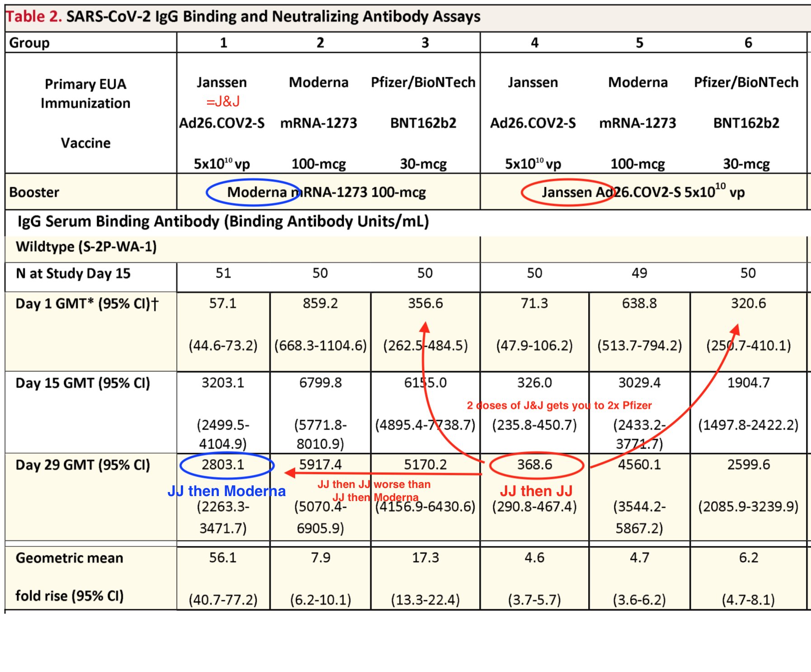Click the Day 1 value '638.8'

coord(639,303)
